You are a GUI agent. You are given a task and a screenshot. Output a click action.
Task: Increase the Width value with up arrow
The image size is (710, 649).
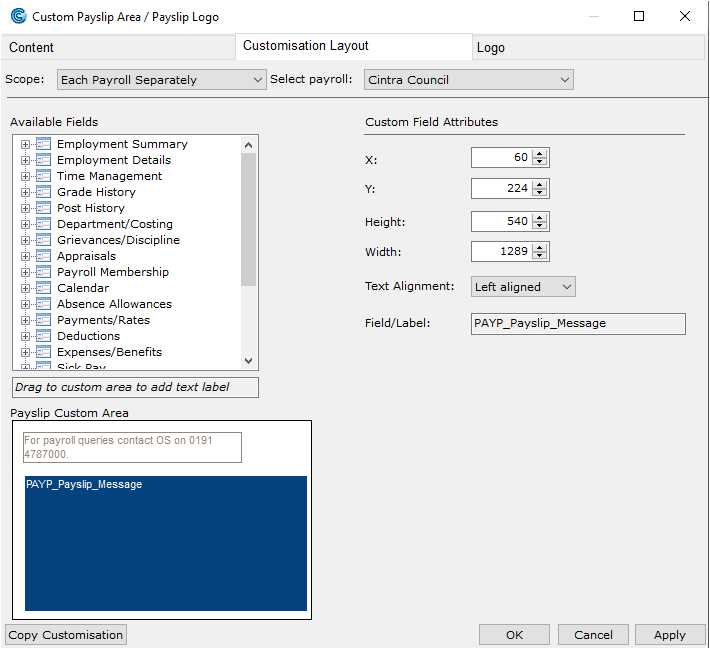point(541,247)
